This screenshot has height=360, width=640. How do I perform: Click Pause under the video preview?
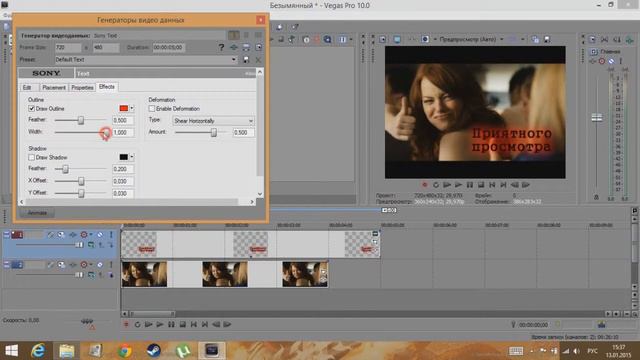point(470,185)
